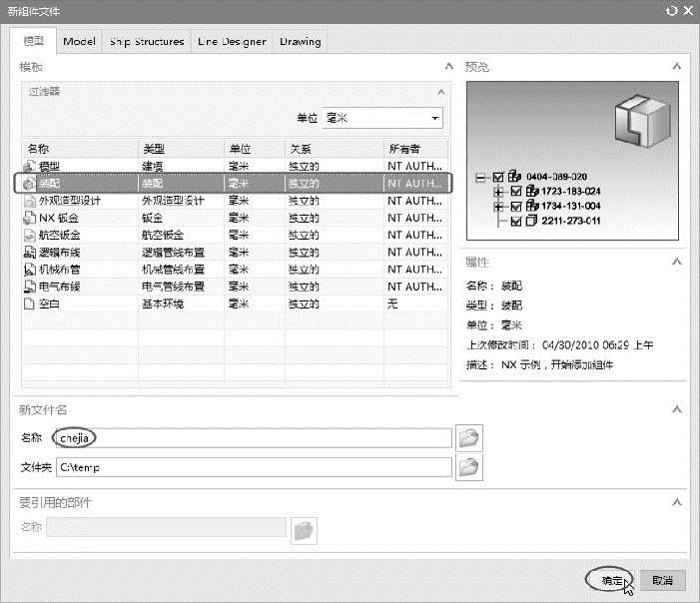Sort by the 类型 column header
700x603 pixels.
click(x=182, y=149)
